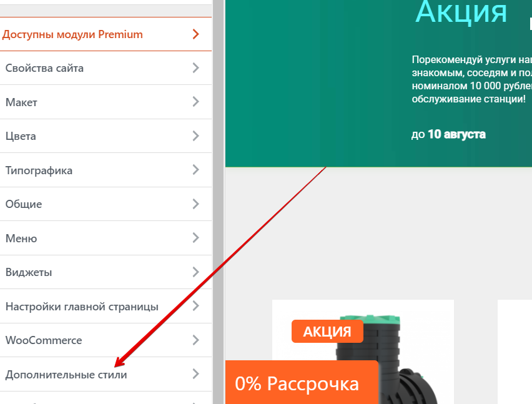Viewport: 532px width, 404px height.
Task: Click chevron arrow beside WooCommerce
Action: 196,340
